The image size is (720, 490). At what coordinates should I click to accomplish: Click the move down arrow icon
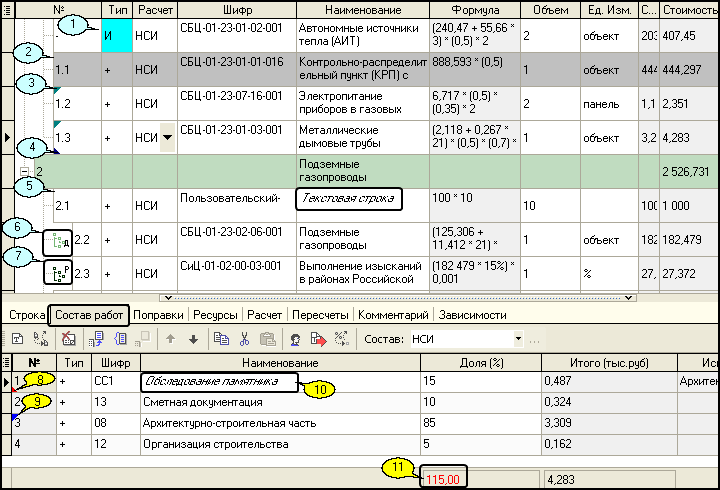pyautogui.click(x=193, y=340)
